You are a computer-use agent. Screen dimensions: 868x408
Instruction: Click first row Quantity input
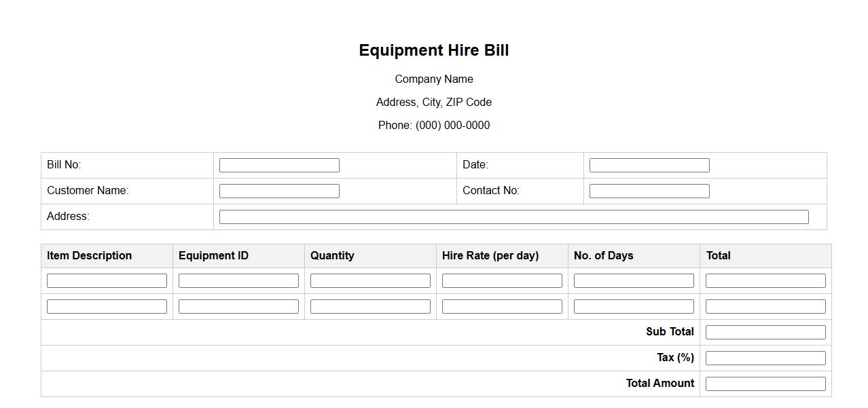(370, 280)
